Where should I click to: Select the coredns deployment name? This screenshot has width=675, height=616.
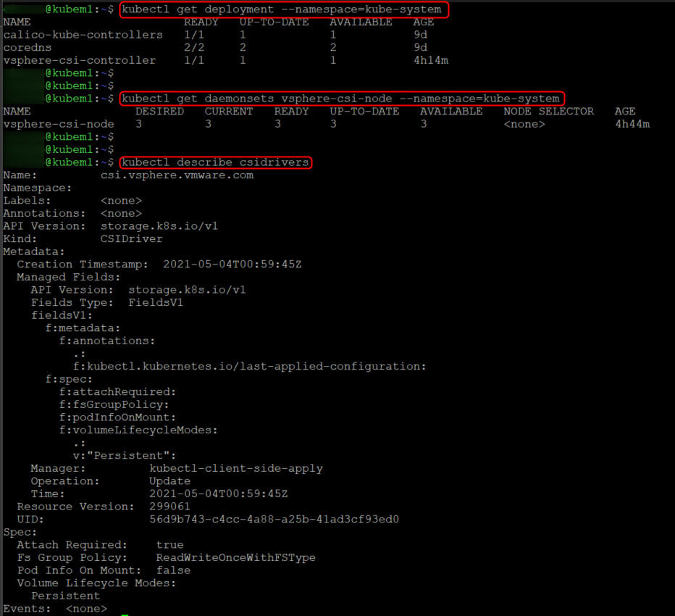pyautogui.click(x=28, y=48)
